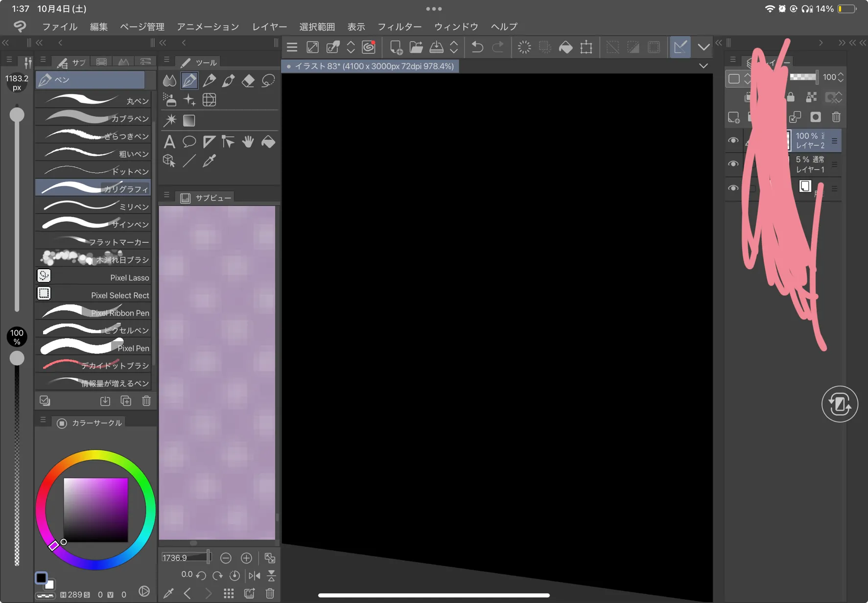Expand the command bar overflow chevron
Viewport: 868px width, 603px height.
click(704, 47)
